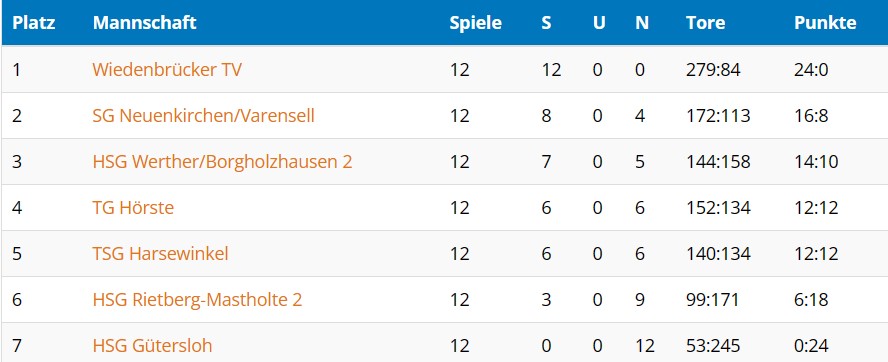Image resolution: width=888 pixels, height=362 pixels.
Task: Open SG Neuenkirchen/Varensell team page
Action: (x=203, y=116)
